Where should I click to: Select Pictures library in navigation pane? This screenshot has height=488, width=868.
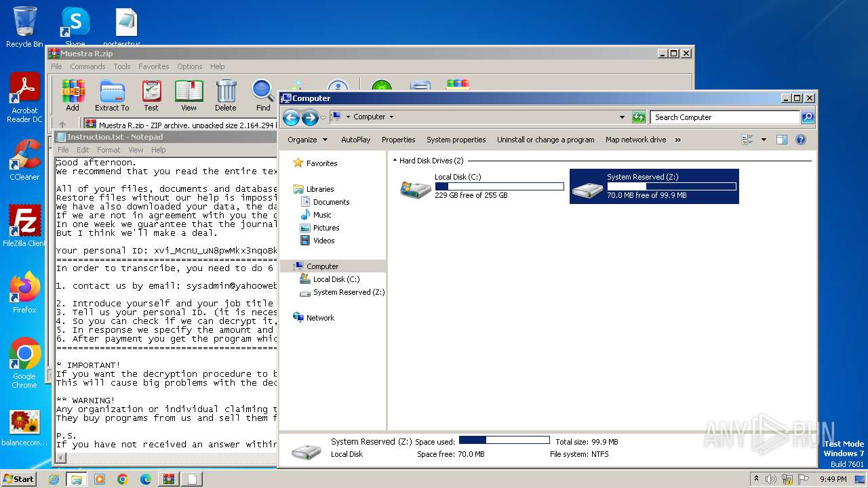pyautogui.click(x=326, y=228)
